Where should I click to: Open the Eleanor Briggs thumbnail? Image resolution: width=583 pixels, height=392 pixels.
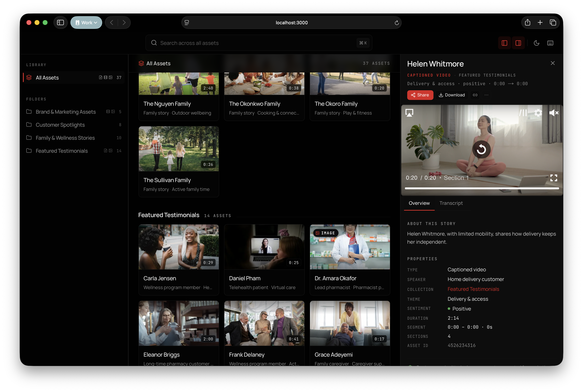point(179,323)
